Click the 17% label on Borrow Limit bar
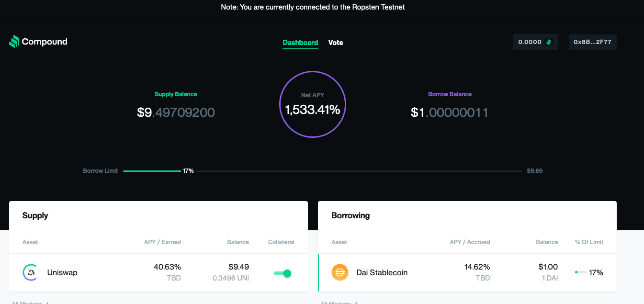Screen dimensions: 644x304 tap(188, 171)
